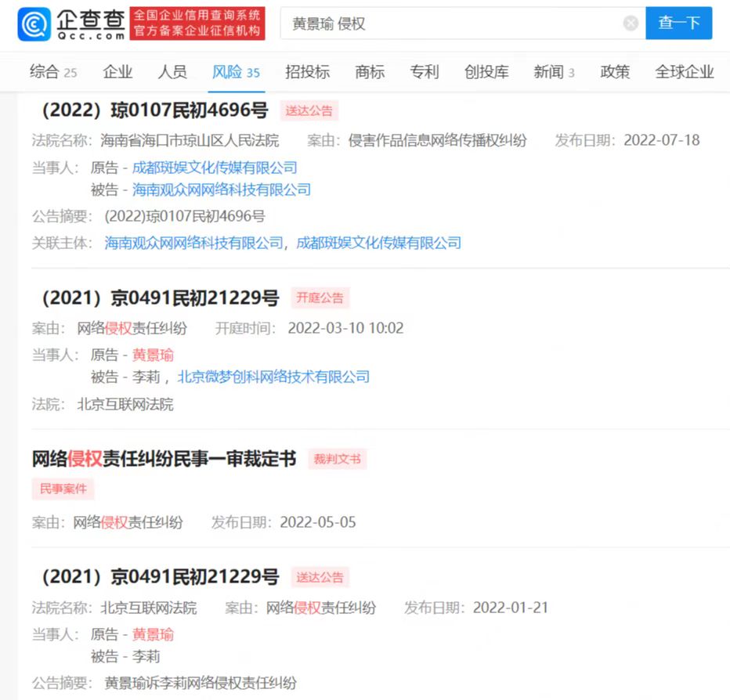Open 海南观众网网络科技有限公司 in 关联主体 row
730x700 pixels.
(193, 243)
